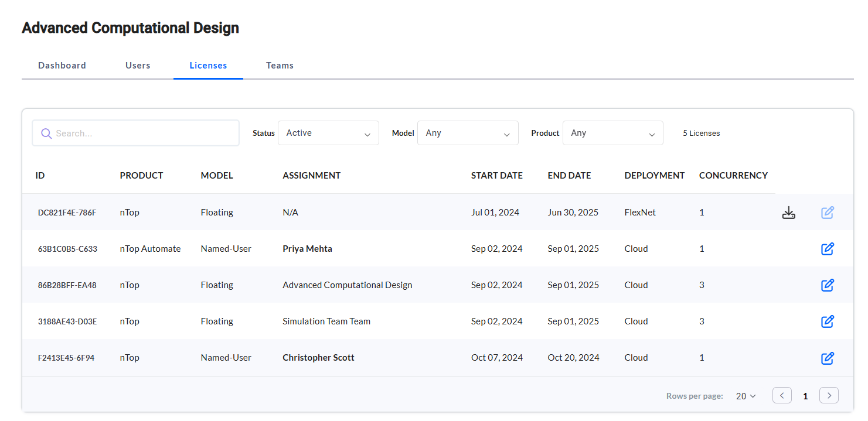Sort by the ID column header
The width and height of the screenshot is (868, 421).
40,176
